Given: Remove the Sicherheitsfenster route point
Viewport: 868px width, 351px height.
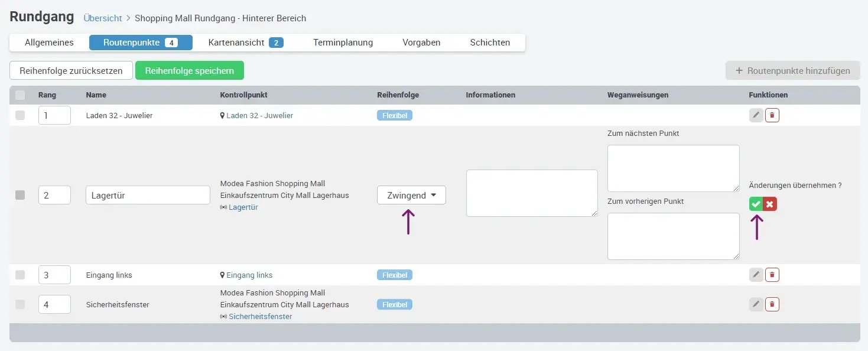Looking at the screenshot, I should tap(772, 304).
